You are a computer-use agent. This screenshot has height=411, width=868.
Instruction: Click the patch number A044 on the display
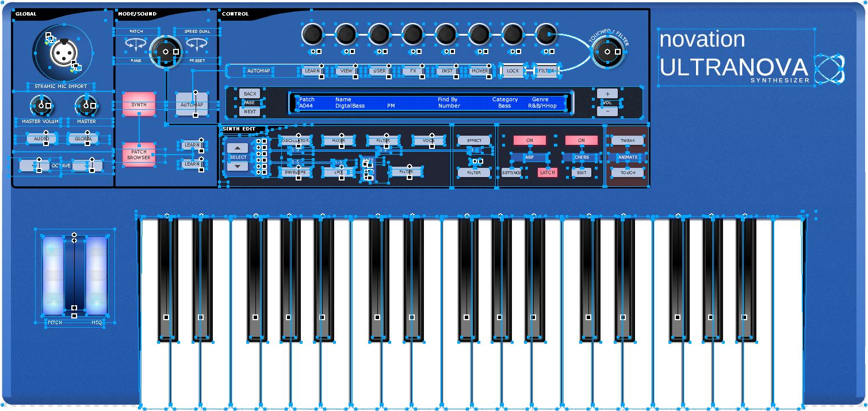click(307, 106)
